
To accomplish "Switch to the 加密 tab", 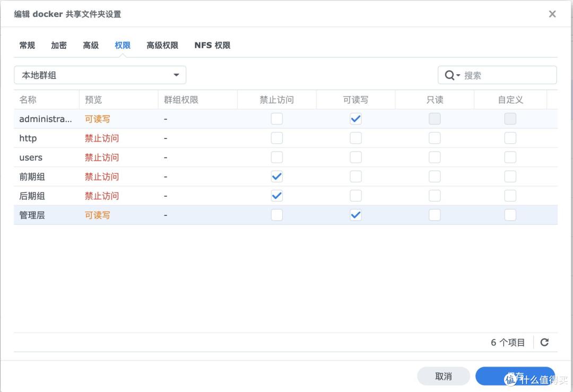I will 59,45.
